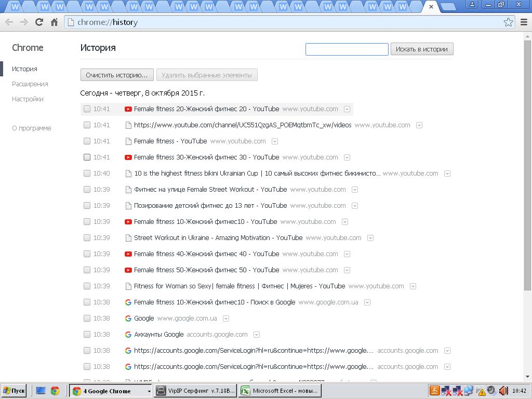
Task: Switch to Microsoft Excel taskbar window
Action: tap(280, 391)
